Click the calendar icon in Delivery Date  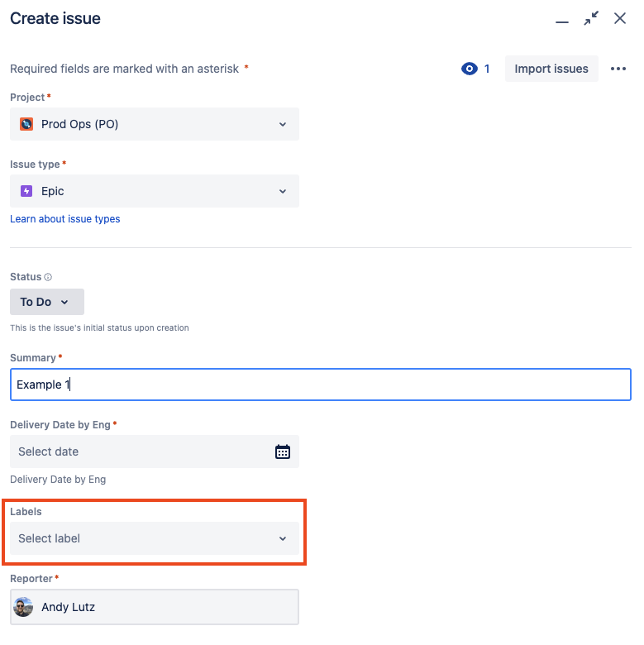(x=283, y=451)
